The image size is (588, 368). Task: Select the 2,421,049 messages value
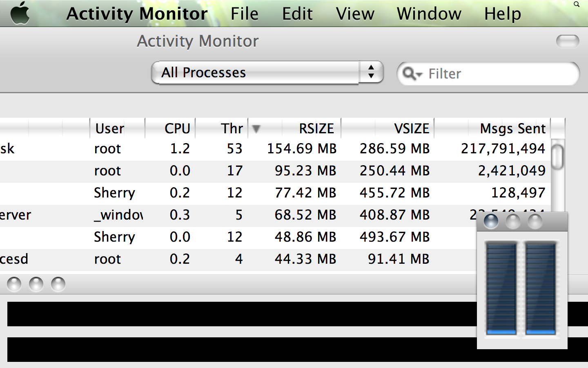[x=512, y=171]
